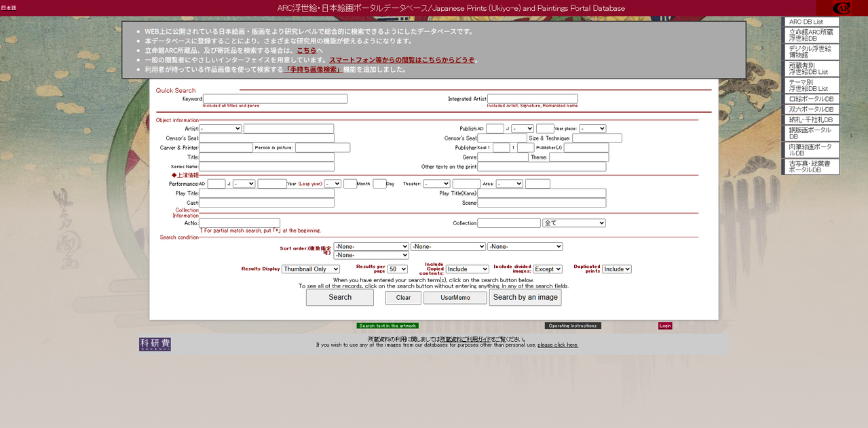Click the Clear button
This screenshot has height=428, width=868.
point(403,298)
